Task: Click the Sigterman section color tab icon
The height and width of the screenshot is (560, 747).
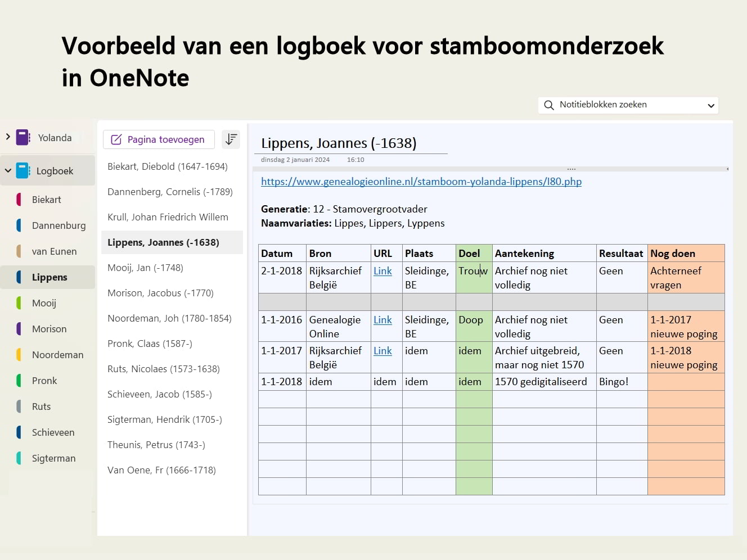Action: [19, 458]
